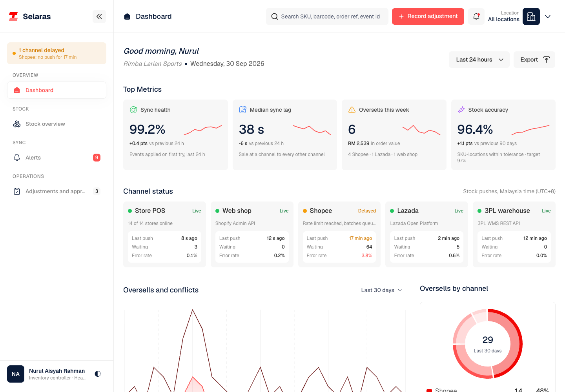
Task: Open the Web shop channel card
Action: 252,234
